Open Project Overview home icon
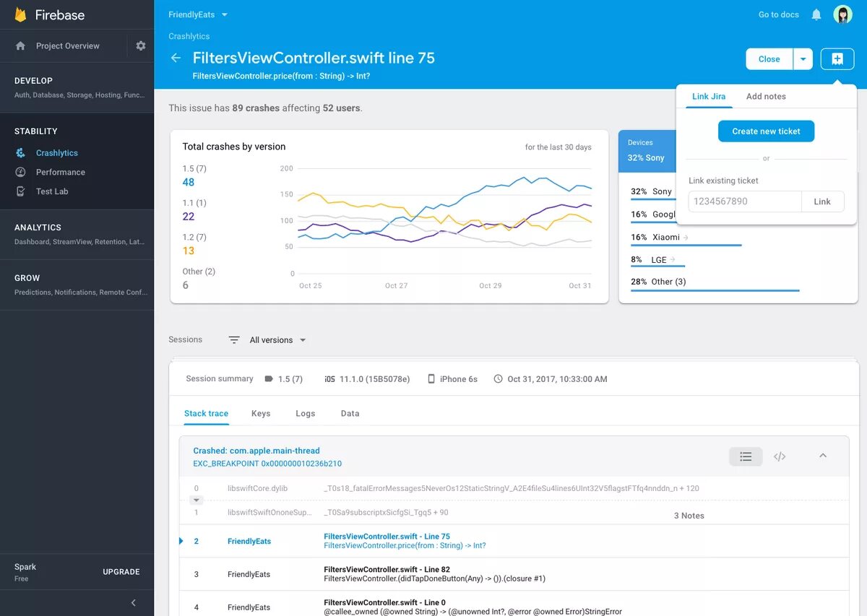Viewport: 867px width, 616px height. click(20, 45)
